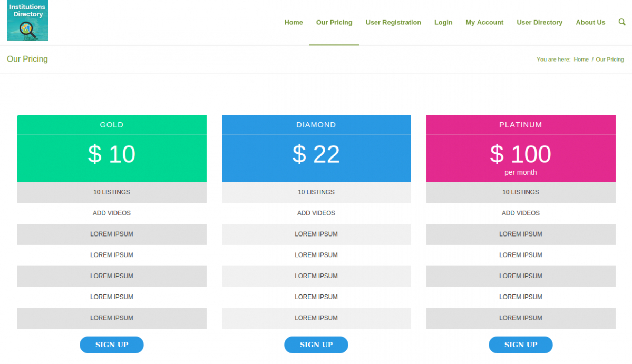The image size is (632, 364).
Task: Click the Login menu link
Action: 443,23
